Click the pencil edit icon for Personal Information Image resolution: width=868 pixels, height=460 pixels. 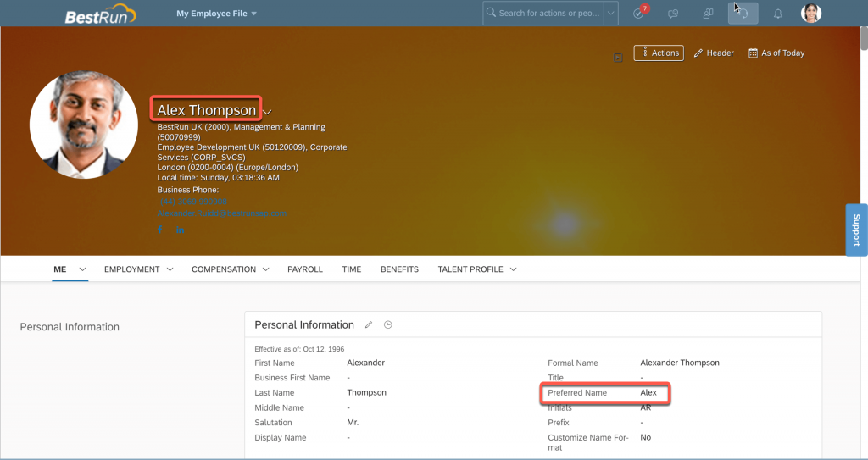tap(369, 325)
